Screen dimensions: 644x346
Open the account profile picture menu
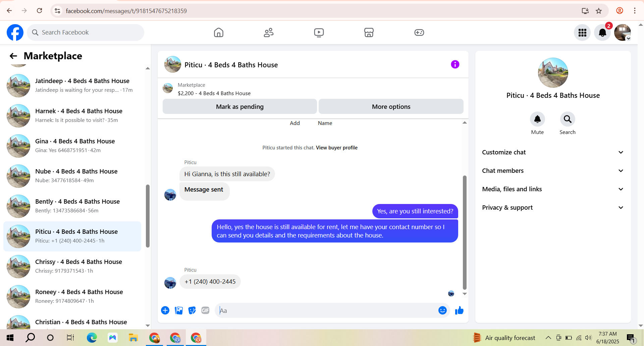point(623,32)
